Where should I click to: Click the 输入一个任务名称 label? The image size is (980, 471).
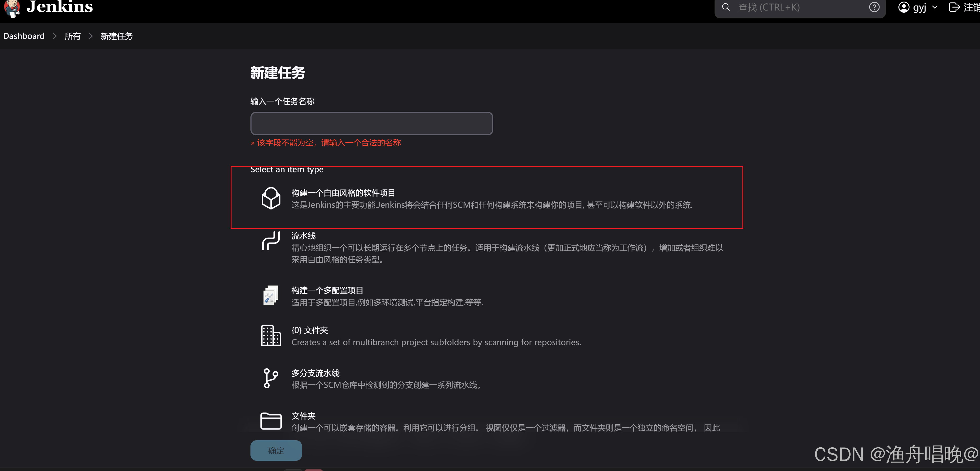(282, 101)
